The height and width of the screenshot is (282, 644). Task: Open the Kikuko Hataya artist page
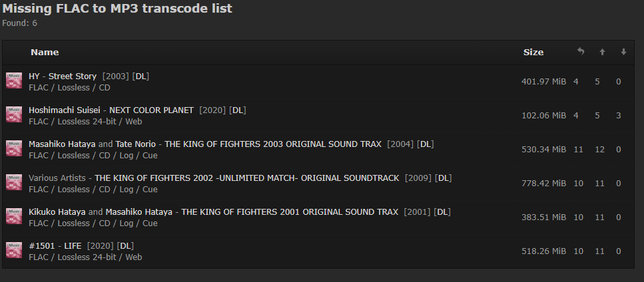pyautogui.click(x=57, y=211)
